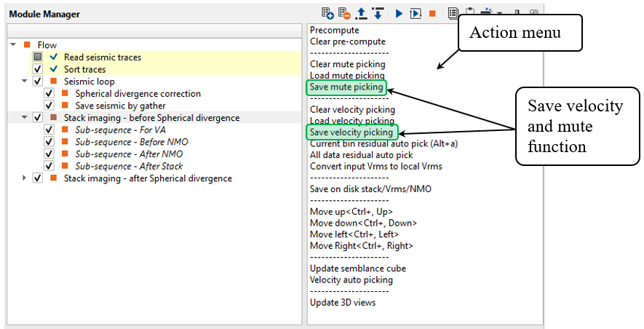Click the move module down icon
644x329 pixels.
point(377,13)
